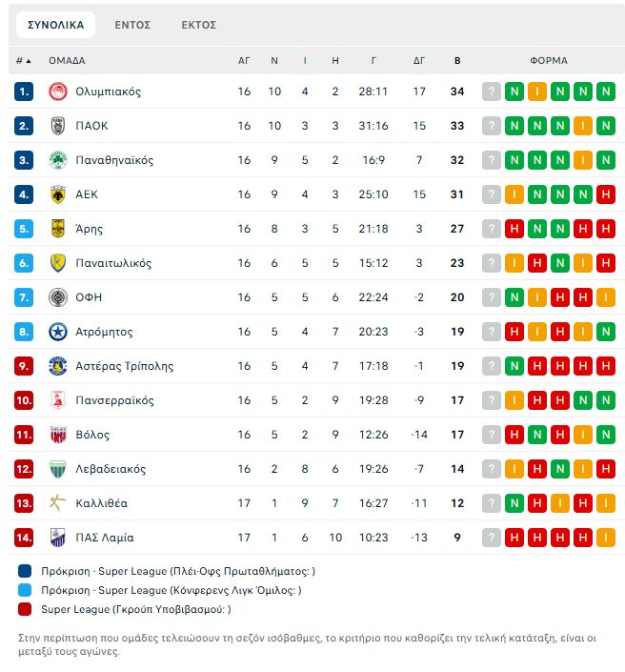625x672 pixels.
Task: Click the Καλλιθέα team logo
Action: click(x=58, y=503)
